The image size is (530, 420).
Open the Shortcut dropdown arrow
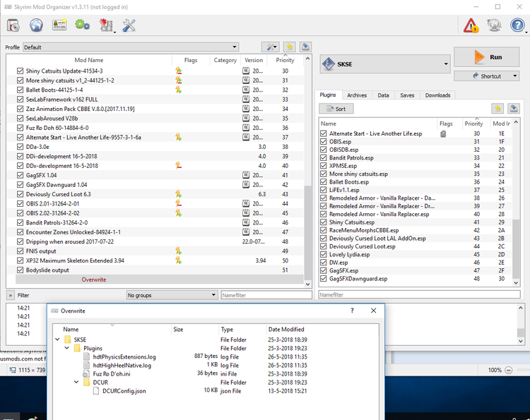click(514, 76)
